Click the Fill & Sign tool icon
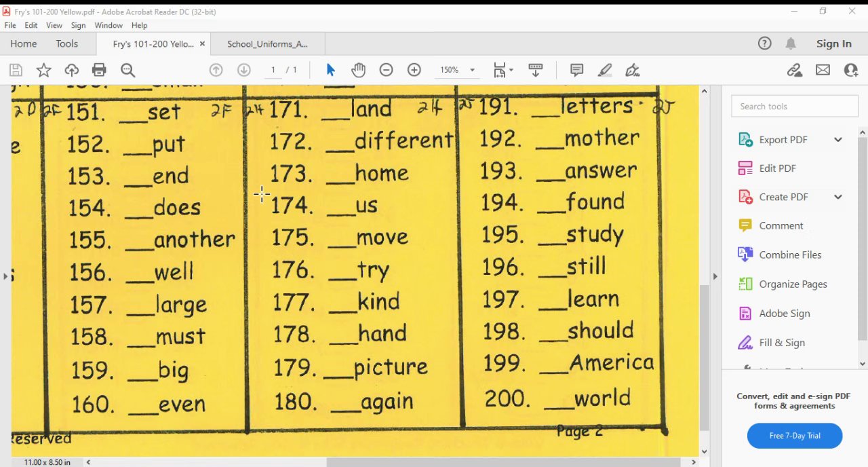Viewport: 868px width, 467px height. coord(745,343)
